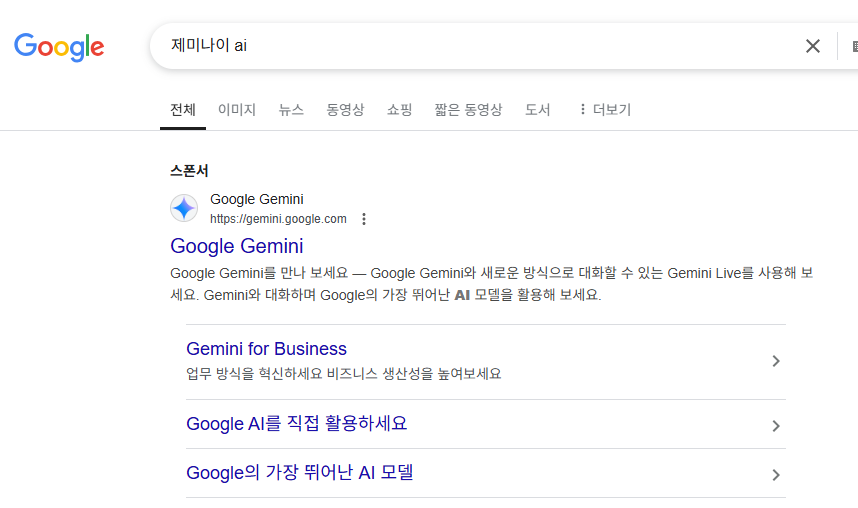
Task: Click the 스폰서 label
Action: (189, 171)
